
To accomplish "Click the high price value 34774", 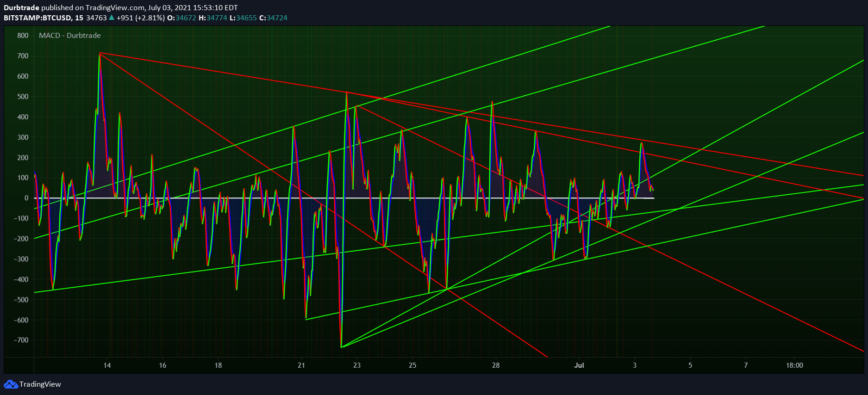I will pyautogui.click(x=217, y=18).
